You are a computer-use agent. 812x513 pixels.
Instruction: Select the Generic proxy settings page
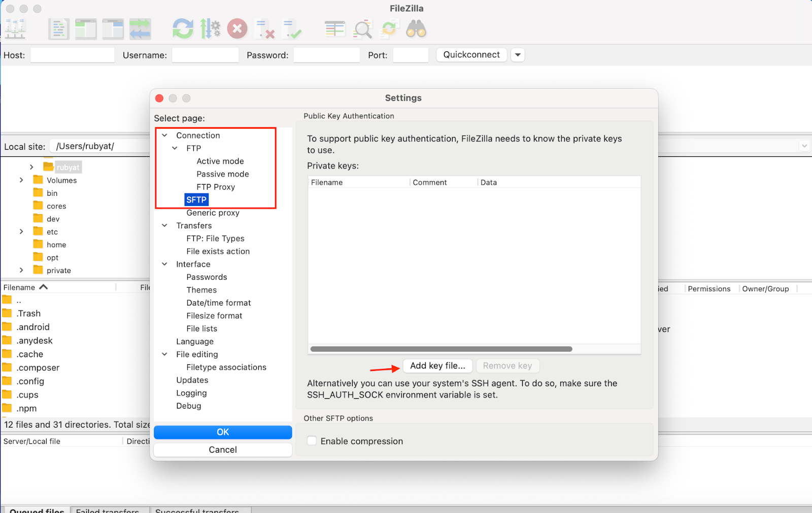pyautogui.click(x=213, y=213)
